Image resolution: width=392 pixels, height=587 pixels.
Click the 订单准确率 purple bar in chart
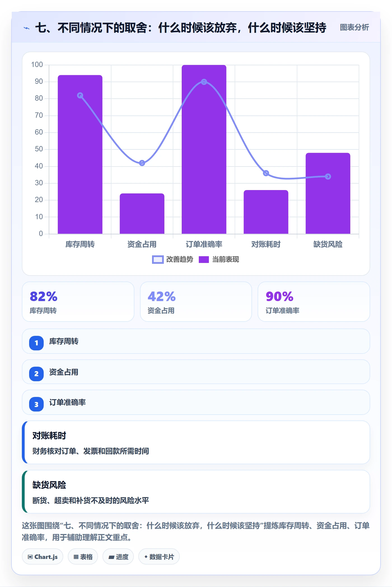[204, 149]
